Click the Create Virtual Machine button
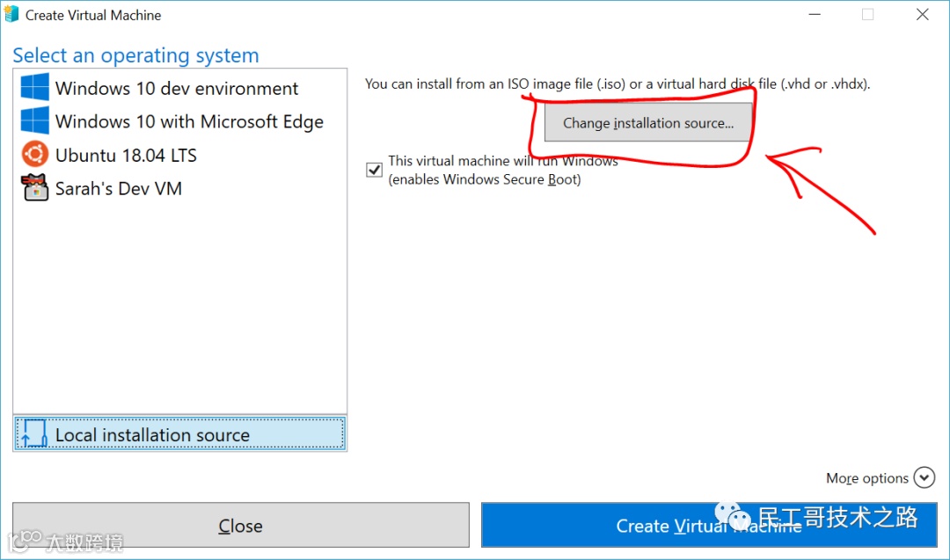Viewport: 950px width, 560px height. tap(709, 525)
